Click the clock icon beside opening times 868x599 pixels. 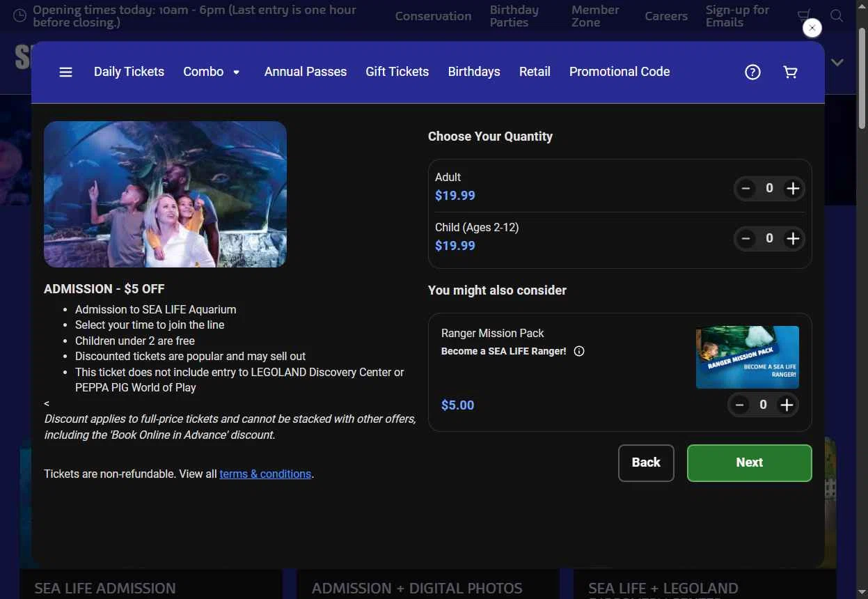[20, 15]
